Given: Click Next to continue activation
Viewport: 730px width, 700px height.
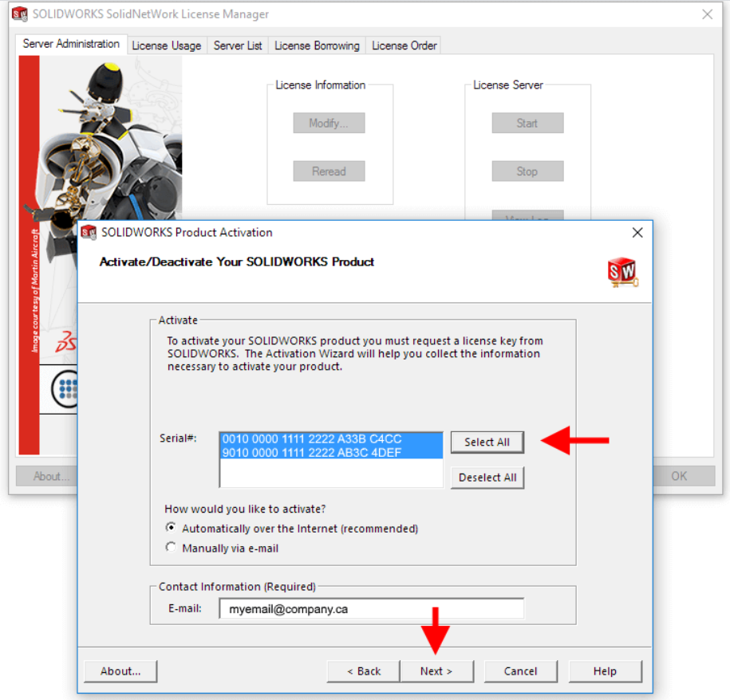Looking at the screenshot, I should click(x=436, y=671).
